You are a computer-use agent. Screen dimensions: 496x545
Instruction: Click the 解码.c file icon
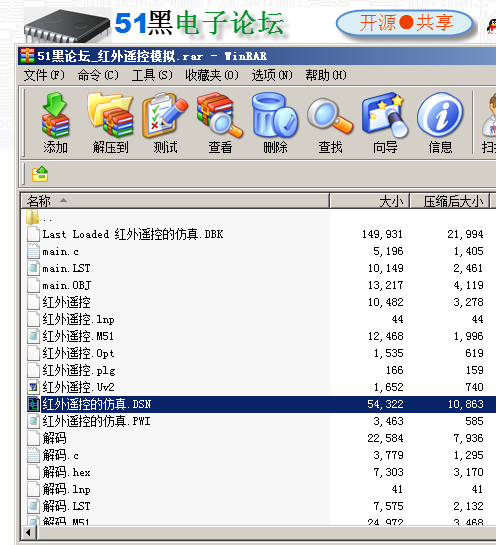33,455
